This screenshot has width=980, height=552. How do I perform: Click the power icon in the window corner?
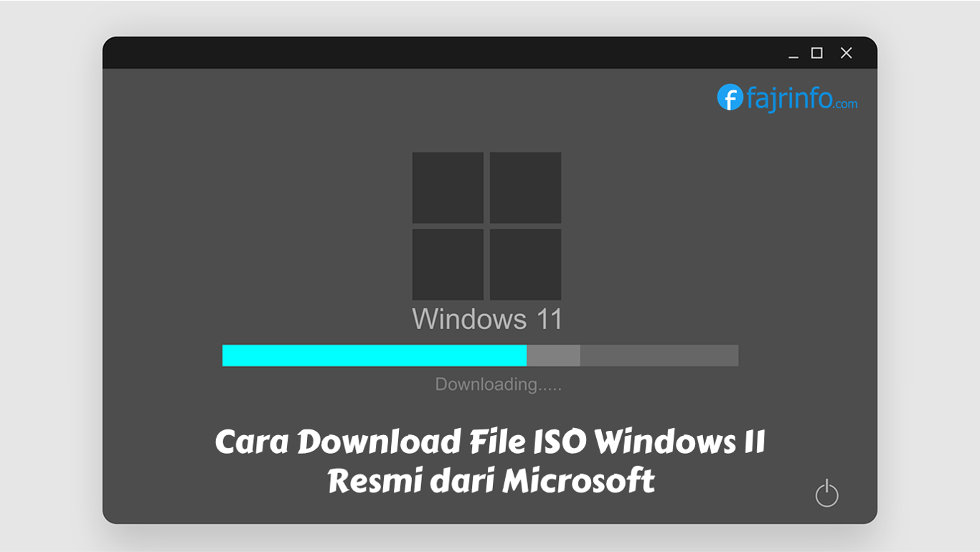point(826,493)
